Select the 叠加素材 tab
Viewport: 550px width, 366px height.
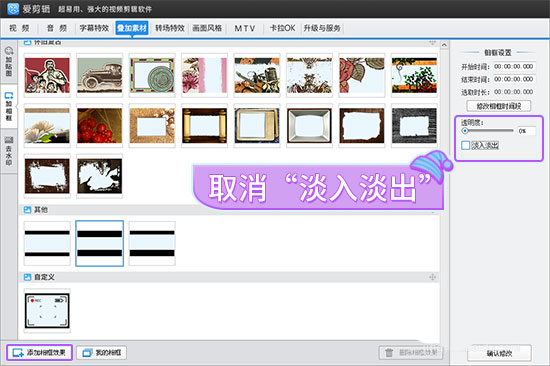(132, 28)
